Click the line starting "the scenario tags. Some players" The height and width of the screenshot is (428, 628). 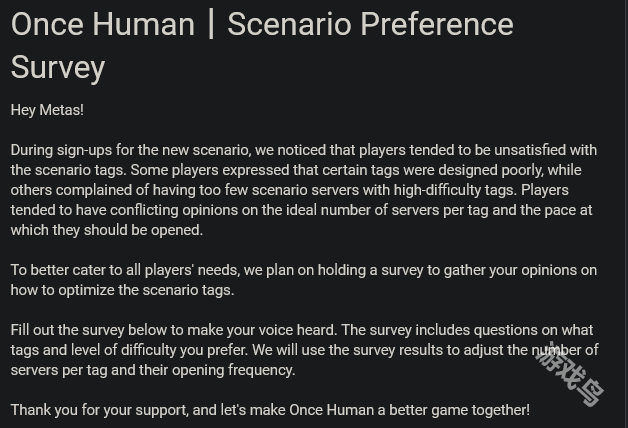(296, 170)
